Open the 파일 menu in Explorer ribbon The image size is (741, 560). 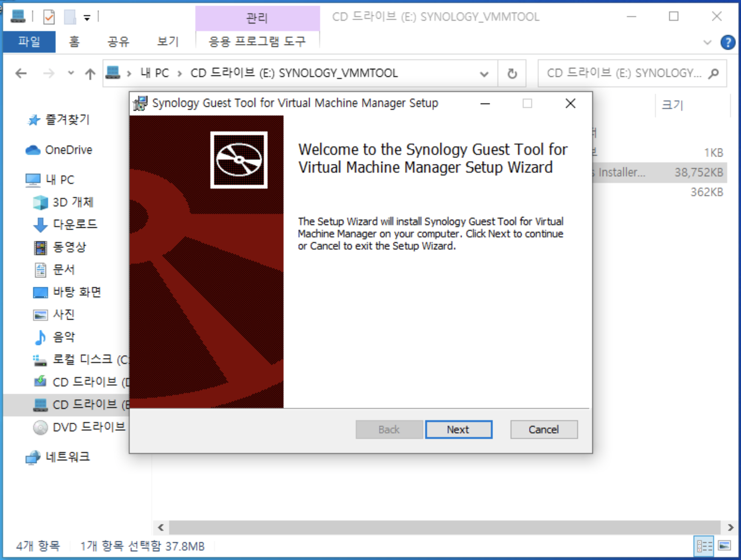pos(29,42)
